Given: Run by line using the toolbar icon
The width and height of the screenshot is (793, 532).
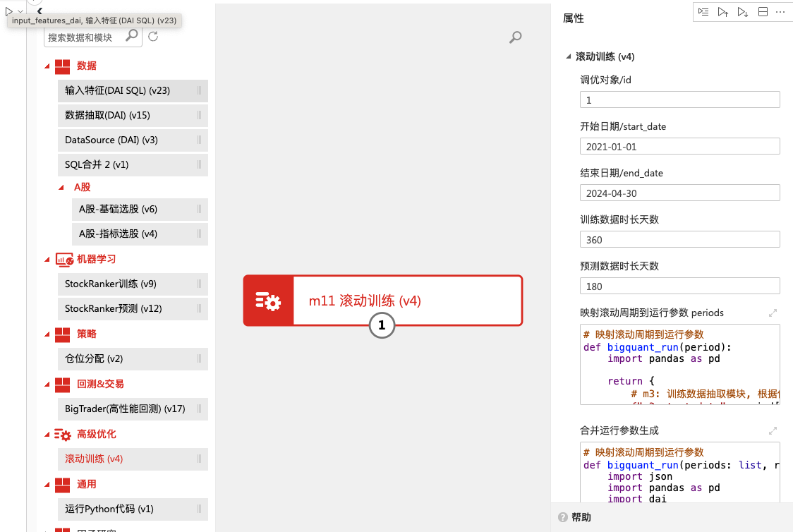Looking at the screenshot, I should (x=703, y=12).
